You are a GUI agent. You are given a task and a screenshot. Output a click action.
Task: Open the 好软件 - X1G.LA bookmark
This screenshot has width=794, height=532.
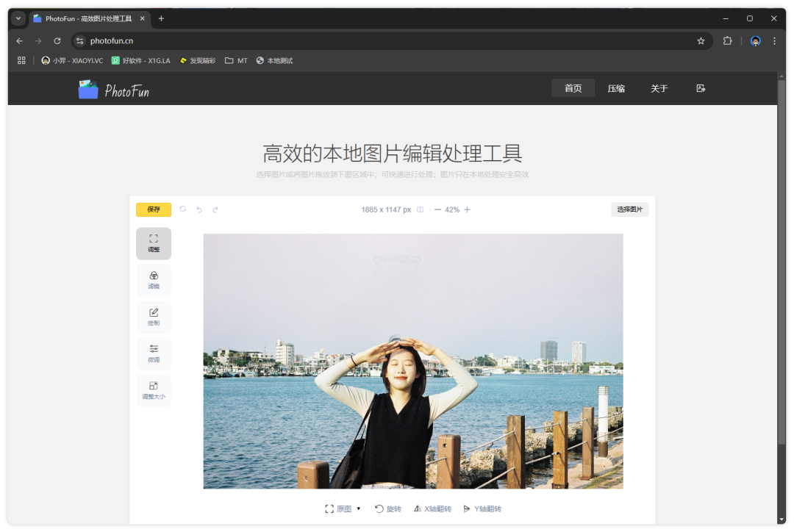140,61
